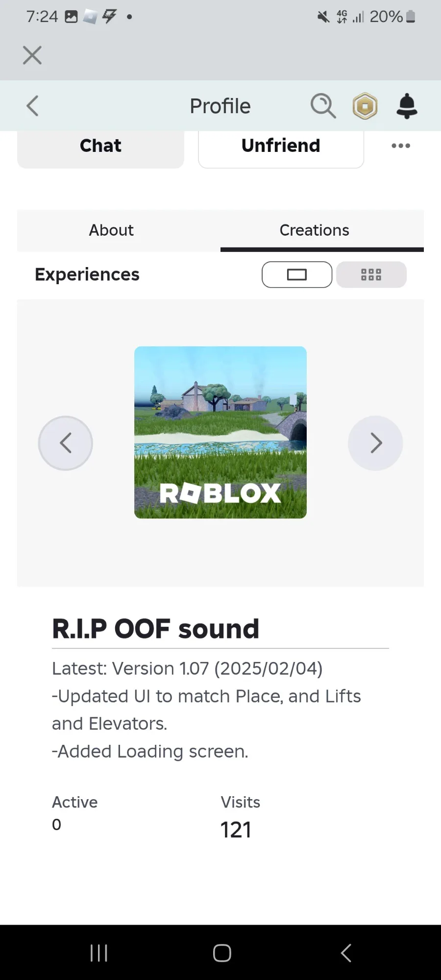
Task: Switch experiences to grid view
Action: click(371, 274)
